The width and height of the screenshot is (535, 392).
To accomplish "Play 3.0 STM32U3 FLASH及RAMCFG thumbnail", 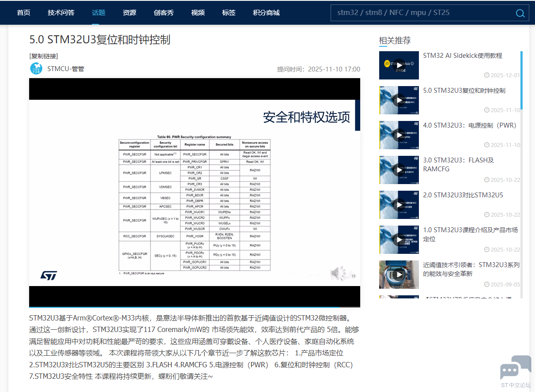I will 399,170.
